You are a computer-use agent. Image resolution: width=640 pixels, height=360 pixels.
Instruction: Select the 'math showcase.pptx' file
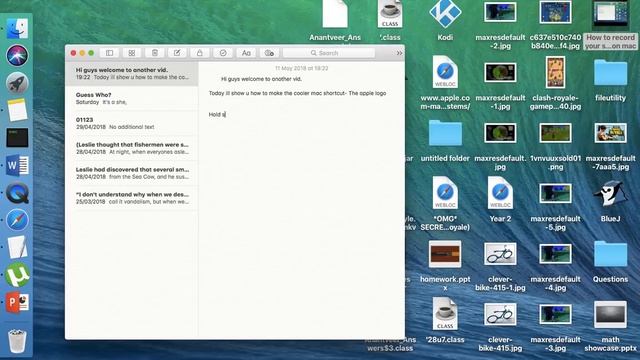coord(610,315)
